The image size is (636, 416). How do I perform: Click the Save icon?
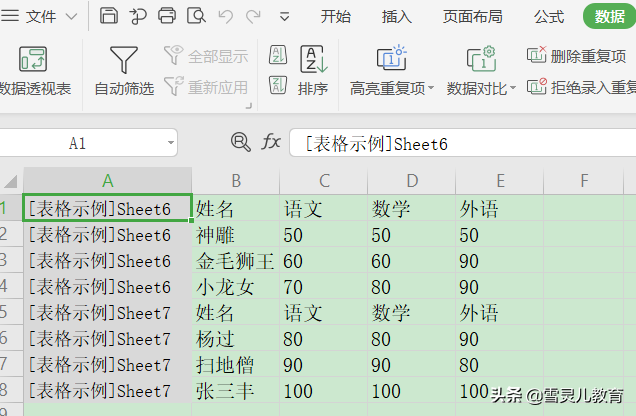109,16
